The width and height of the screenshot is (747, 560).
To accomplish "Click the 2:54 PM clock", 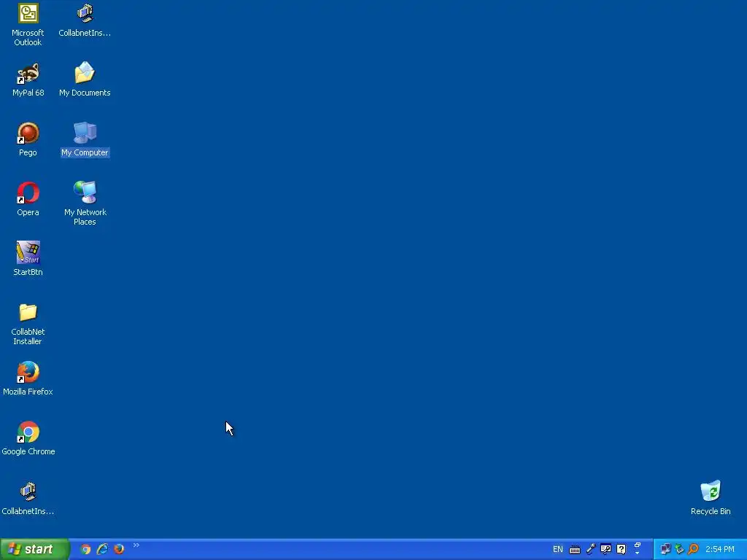I will tap(720, 549).
